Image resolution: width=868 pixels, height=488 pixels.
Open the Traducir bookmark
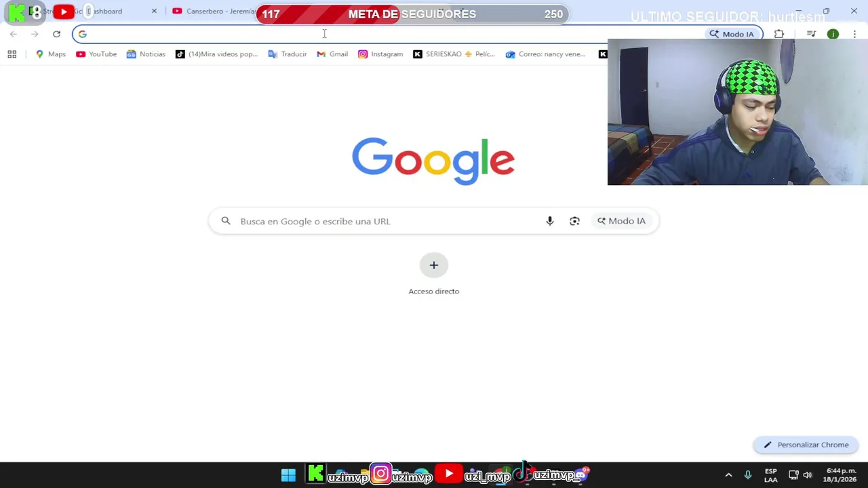tap(288, 54)
